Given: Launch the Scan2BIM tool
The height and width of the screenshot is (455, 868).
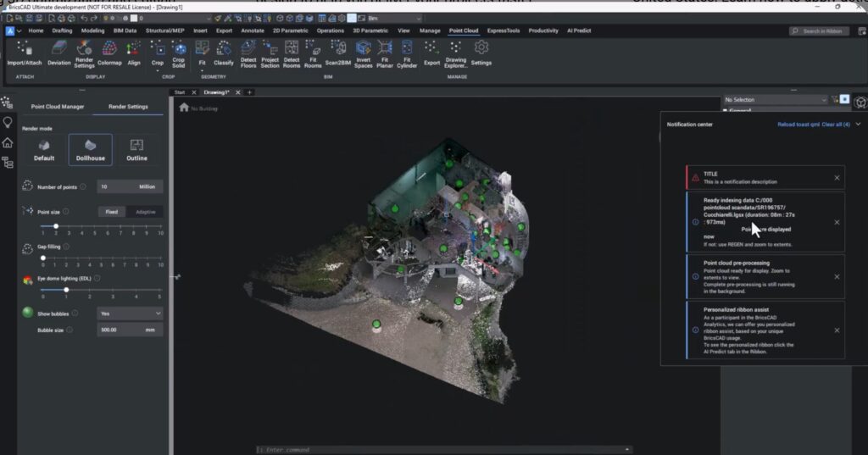Looking at the screenshot, I should [x=337, y=53].
